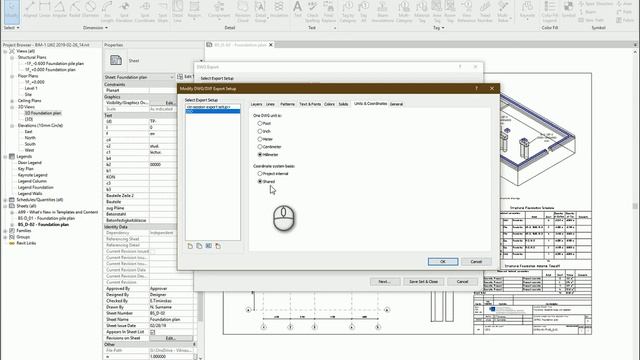The height and width of the screenshot is (360, 640).
Task: Set coordinate basis to Shared
Action: [x=260, y=182]
